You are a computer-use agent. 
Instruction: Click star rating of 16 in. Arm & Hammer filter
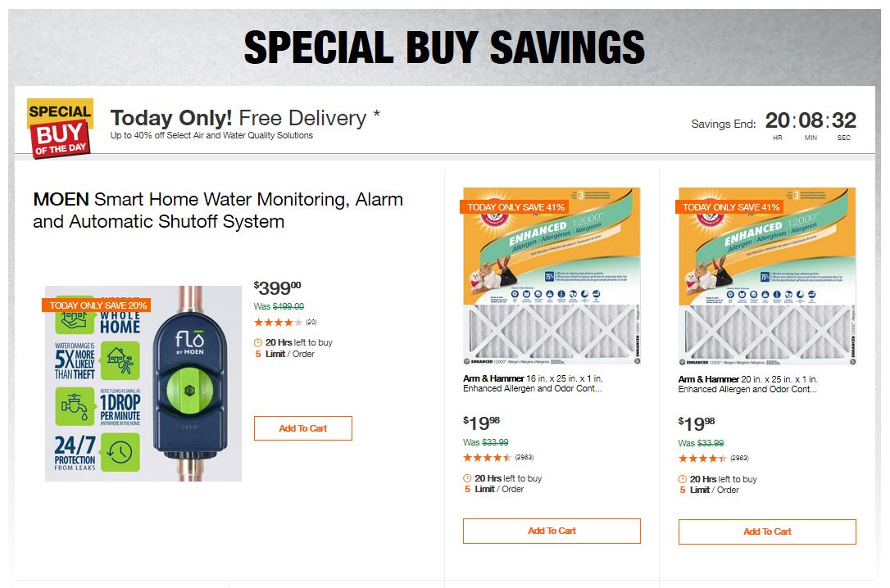click(x=487, y=458)
